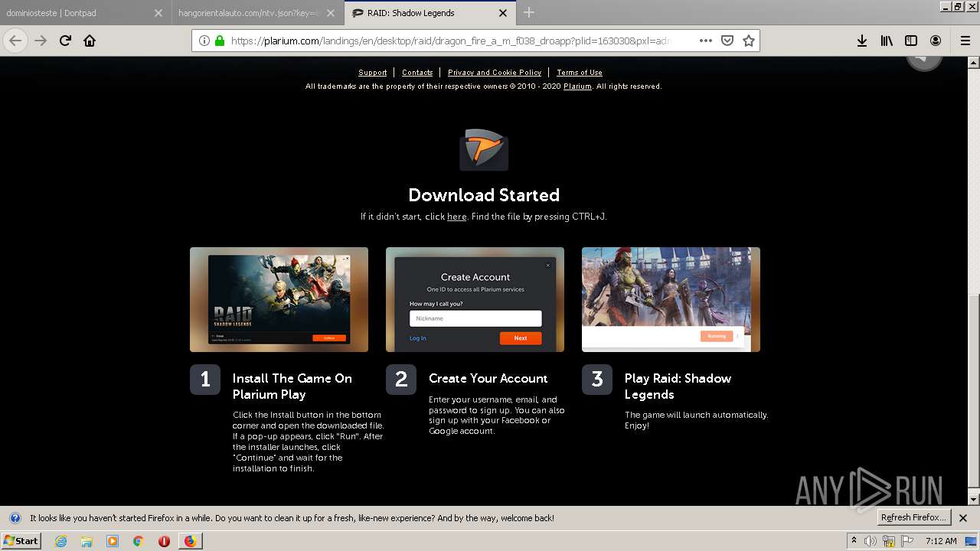The height and width of the screenshot is (551, 980).
Task: Close the hangorientalauto.com tab
Action: pyautogui.click(x=330, y=13)
